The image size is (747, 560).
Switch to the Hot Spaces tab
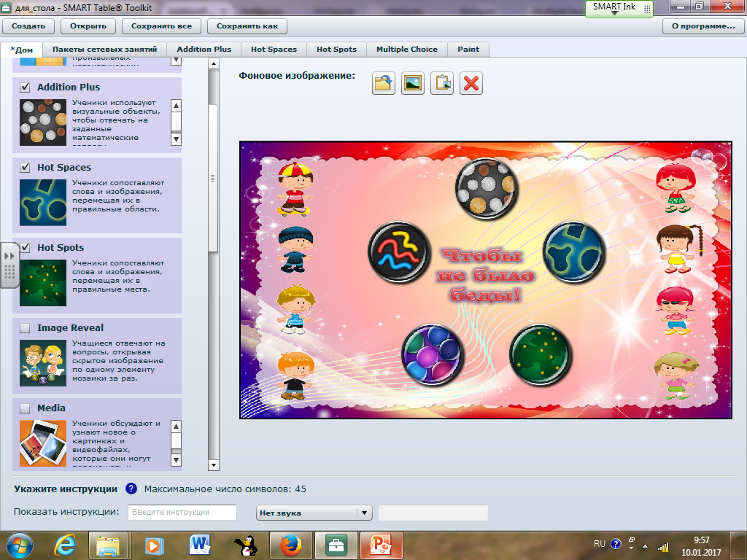click(274, 49)
